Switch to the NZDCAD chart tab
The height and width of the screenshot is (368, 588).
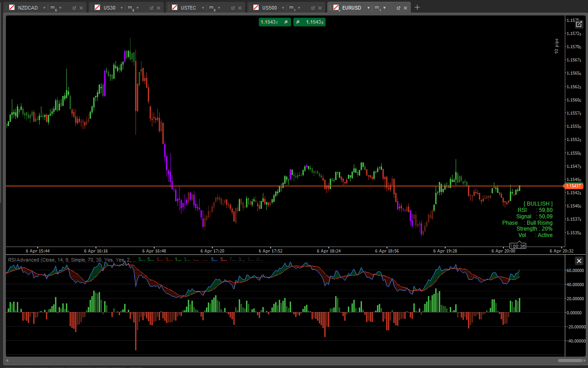pos(27,8)
